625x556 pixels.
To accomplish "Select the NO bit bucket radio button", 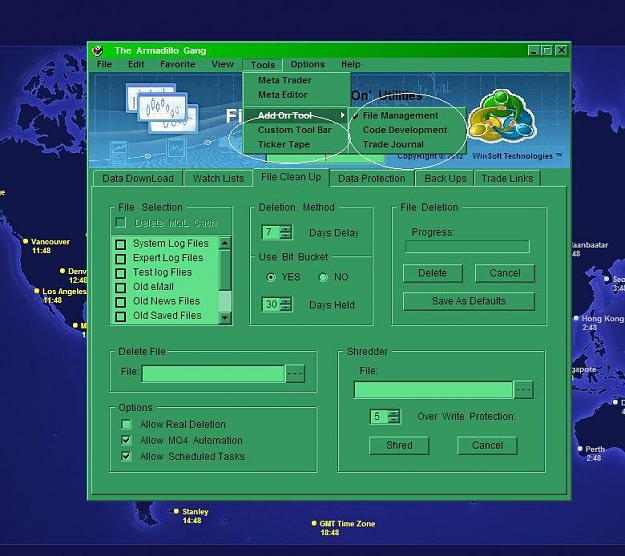I will pos(323,277).
